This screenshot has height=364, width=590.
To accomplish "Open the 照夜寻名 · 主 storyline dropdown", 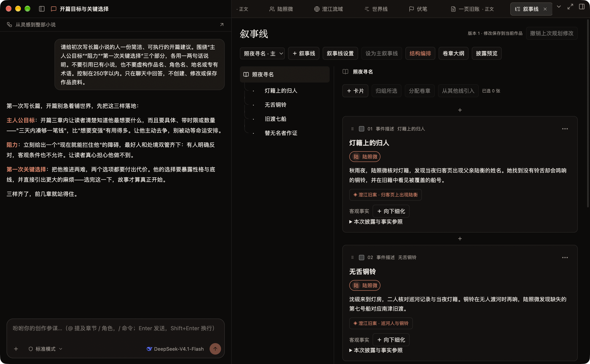I will (x=262, y=53).
